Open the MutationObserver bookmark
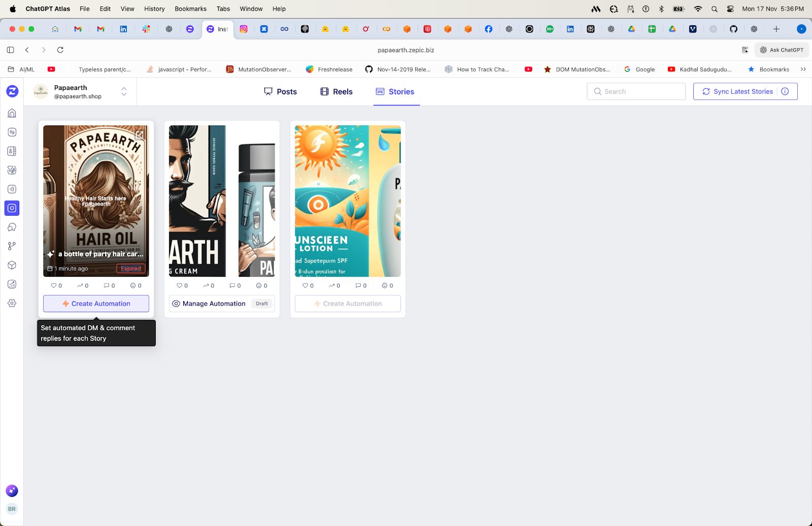 (x=259, y=70)
